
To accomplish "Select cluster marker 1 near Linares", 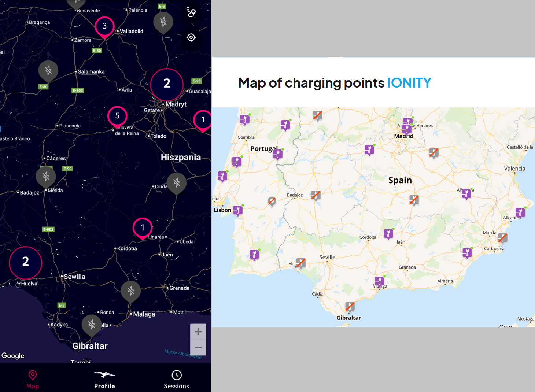I will pos(143,228).
